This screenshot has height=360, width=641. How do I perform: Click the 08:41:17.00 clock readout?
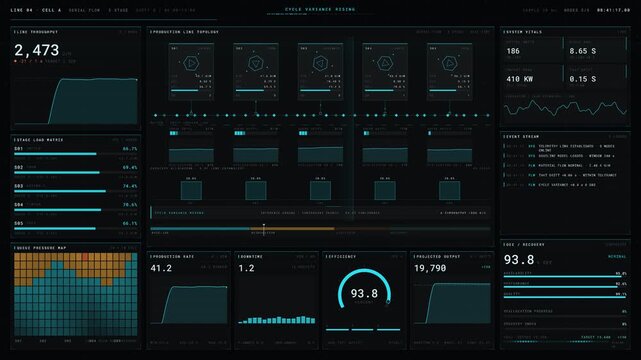pyautogui.click(x=613, y=10)
